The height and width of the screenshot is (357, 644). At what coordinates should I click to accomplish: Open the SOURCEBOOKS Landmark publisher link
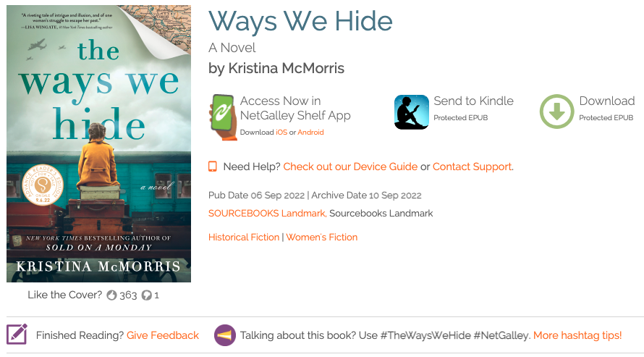pos(268,213)
